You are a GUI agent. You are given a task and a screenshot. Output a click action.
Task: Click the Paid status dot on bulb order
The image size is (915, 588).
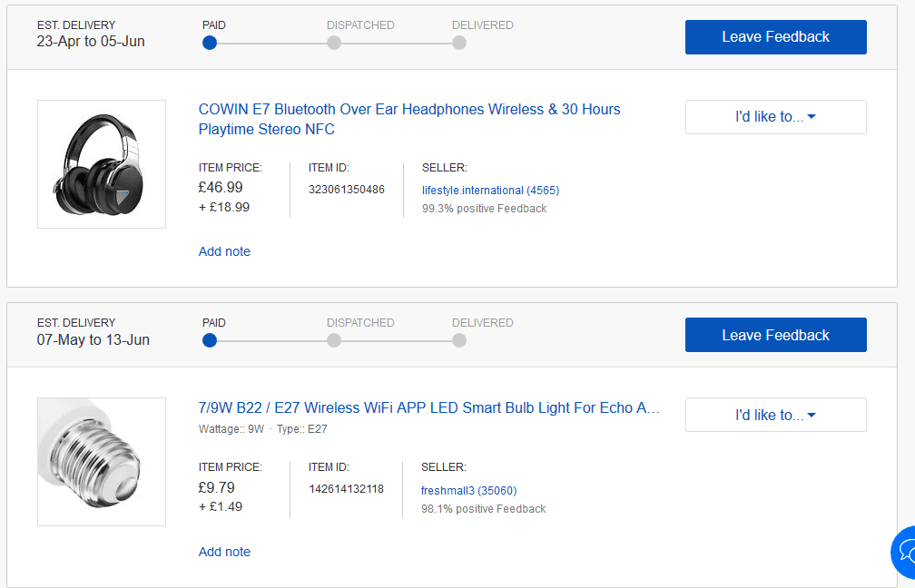[210, 340]
